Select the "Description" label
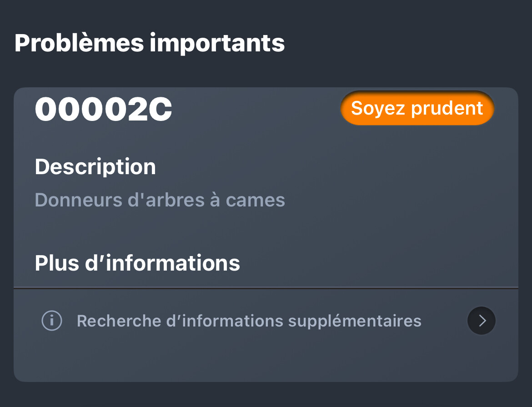The height and width of the screenshot is (407, 532). [95, 167]
